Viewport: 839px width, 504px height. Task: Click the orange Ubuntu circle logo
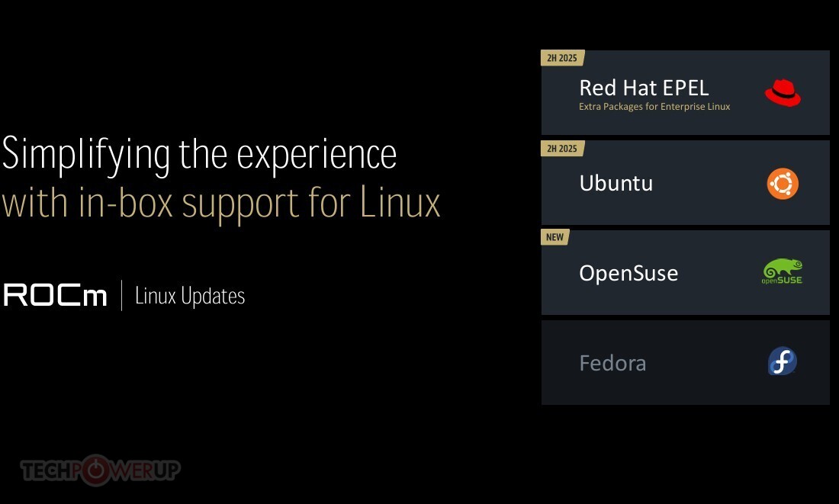[783, 184]
